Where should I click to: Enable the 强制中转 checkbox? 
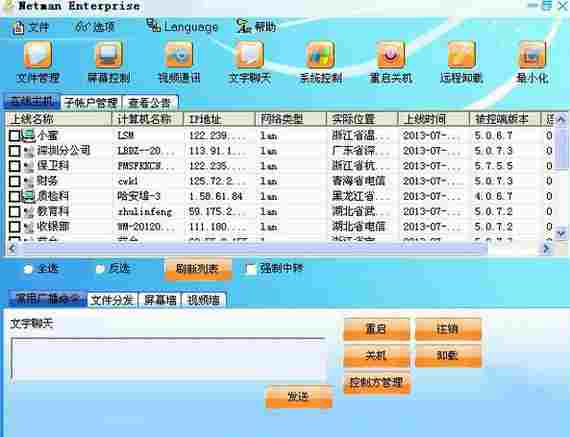pos(251,269)
